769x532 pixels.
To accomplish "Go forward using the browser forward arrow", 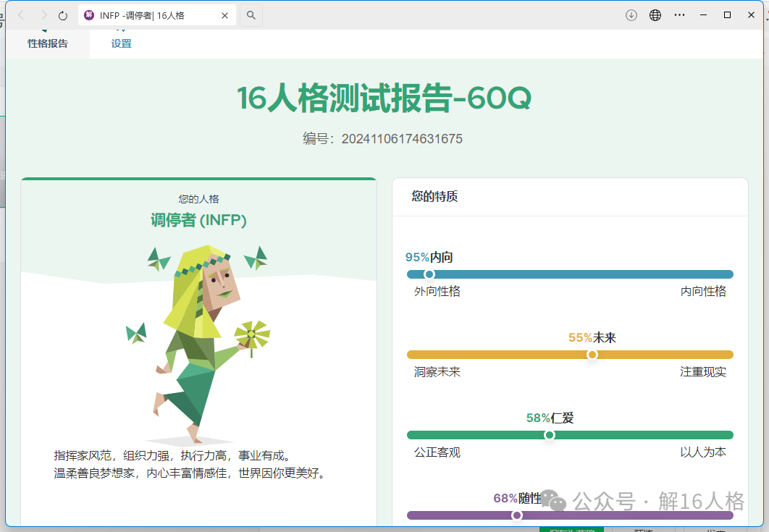I will 43,15.
